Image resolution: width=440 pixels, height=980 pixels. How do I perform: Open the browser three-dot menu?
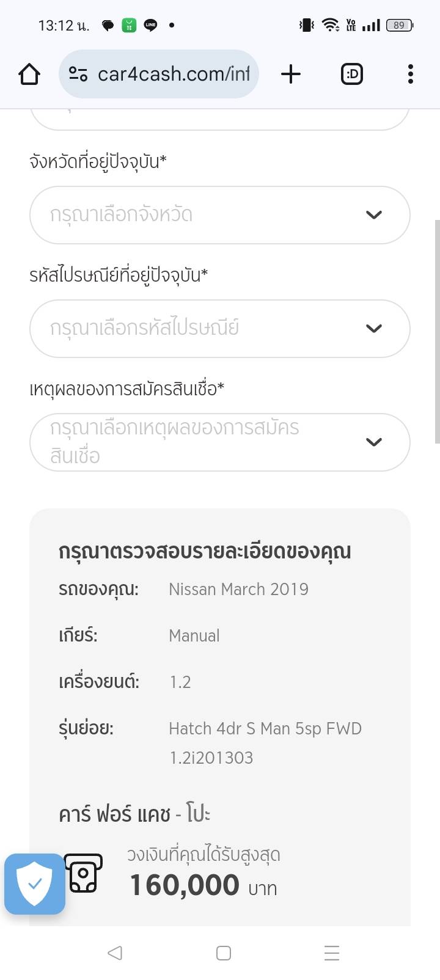click(x=410, y=75)
